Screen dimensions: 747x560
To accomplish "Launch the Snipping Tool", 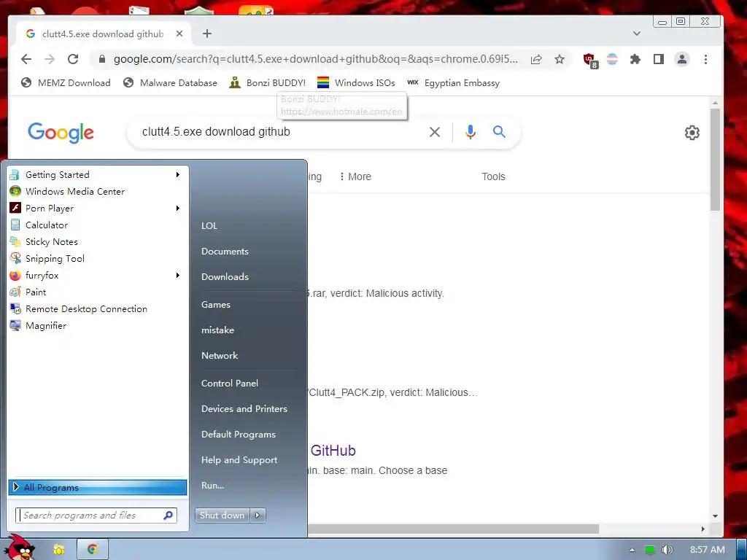I will coord(97,259).
